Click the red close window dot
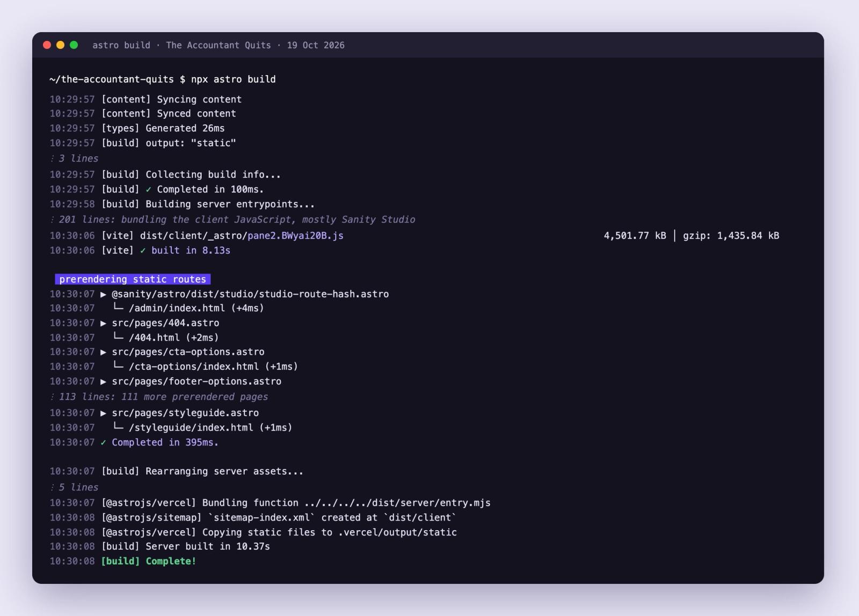 (x=47, y=45)
